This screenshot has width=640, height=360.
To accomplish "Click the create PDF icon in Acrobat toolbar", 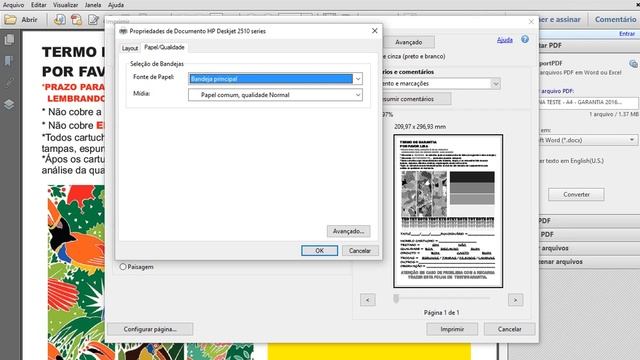I will 76,19.
